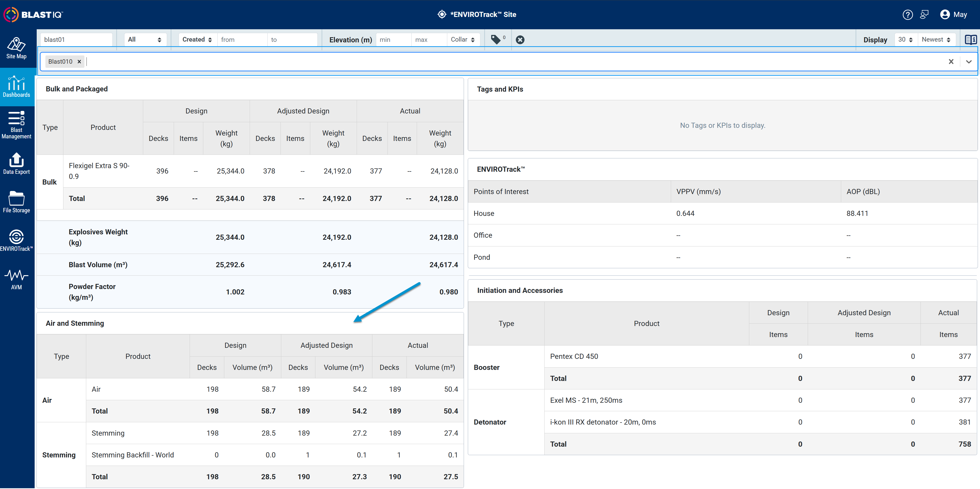Clear the blast selection field
The height and width of the screenshot is (489, 980).
click(951, 62)
